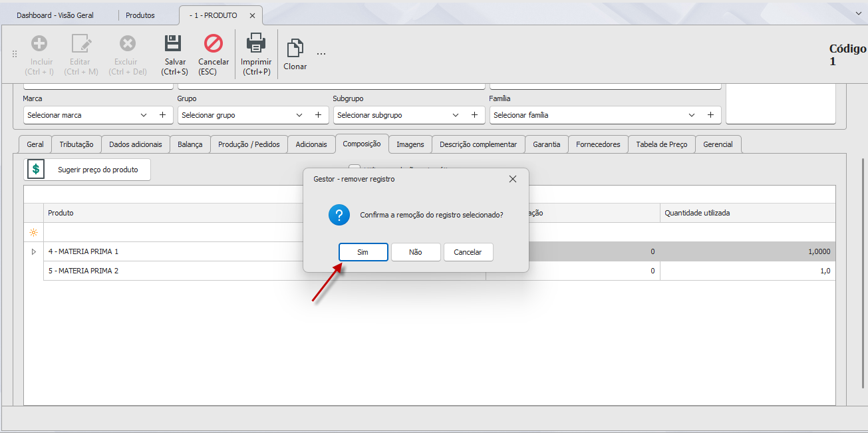Add a new Grupo with plus icon

click(x=319, y=115)
